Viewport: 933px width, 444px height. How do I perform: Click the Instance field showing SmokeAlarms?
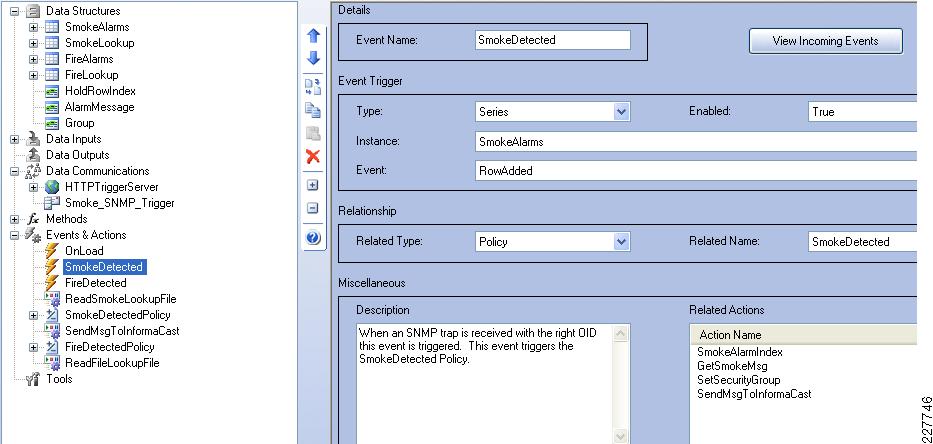tap(696, 142)
